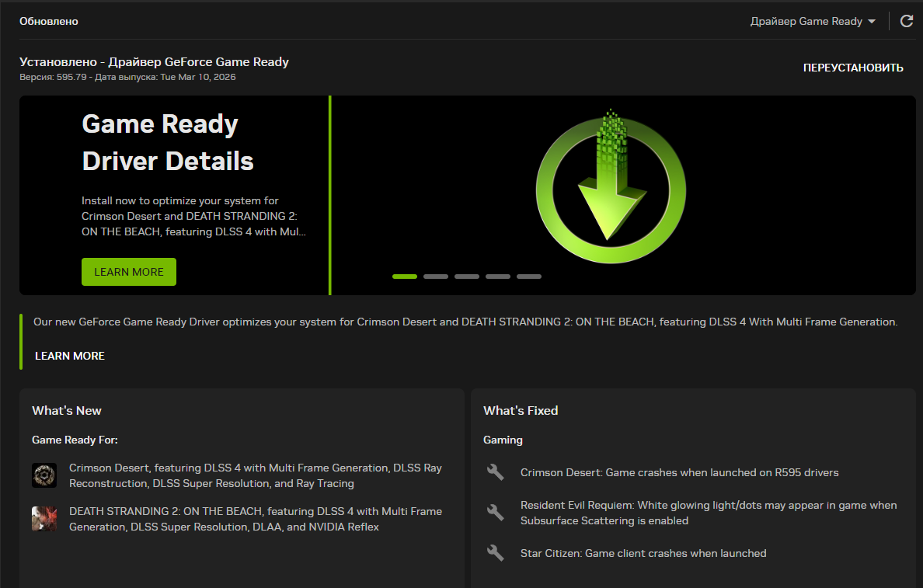Image resolution: width=923 pixels, height=588 pixels.
Task: Click wrench icon beside Crimson Desert fix
Action: [x=495, y=472]
